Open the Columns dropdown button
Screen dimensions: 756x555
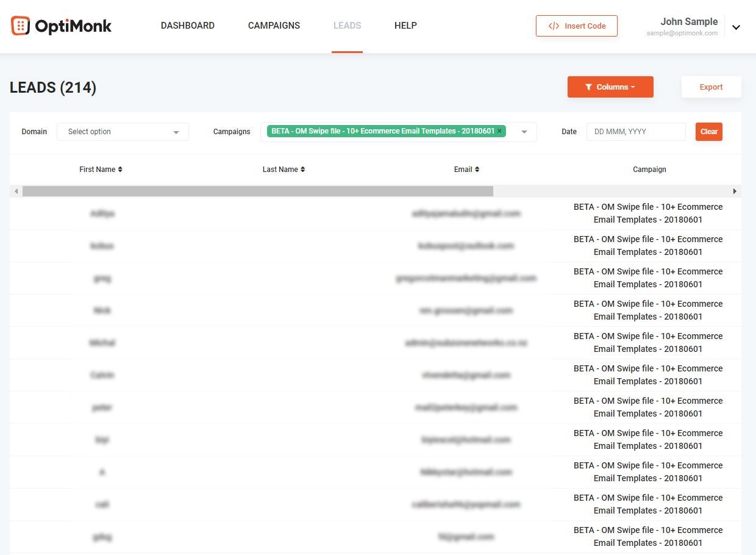click(610, 87)
